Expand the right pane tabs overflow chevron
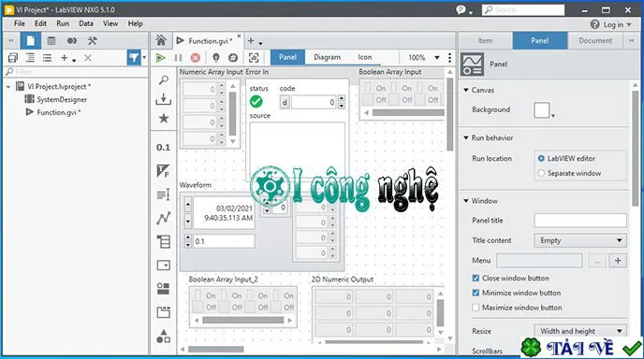The width and height of the screenshot is (644, 359). [x=632, y=40]
